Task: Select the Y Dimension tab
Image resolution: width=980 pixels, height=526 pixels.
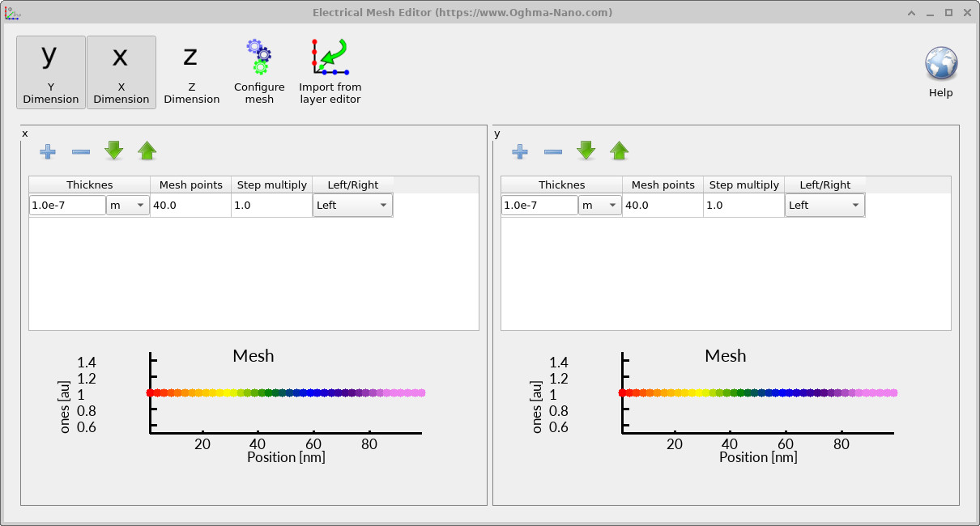Action: [50, 72]
